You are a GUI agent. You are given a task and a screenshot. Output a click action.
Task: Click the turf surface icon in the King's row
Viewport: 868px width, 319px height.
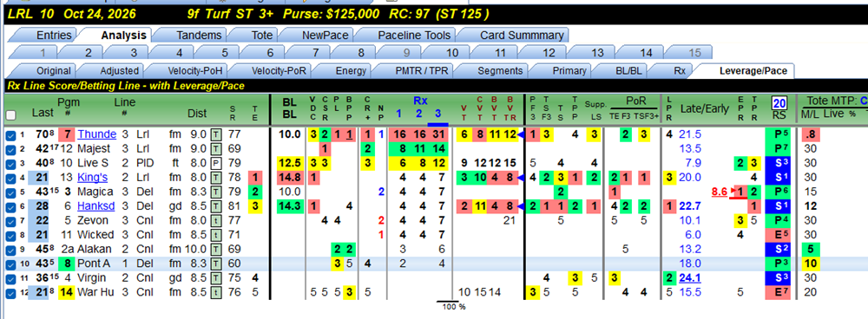point(217,178)
